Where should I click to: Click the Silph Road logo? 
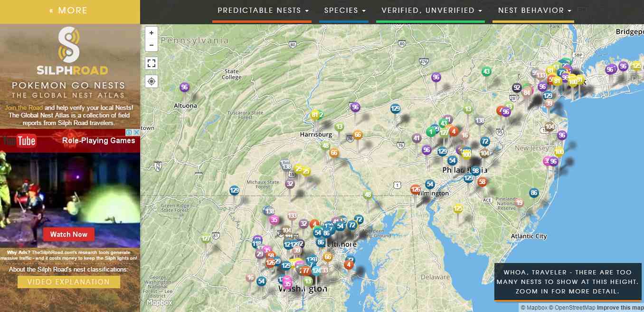72,51
